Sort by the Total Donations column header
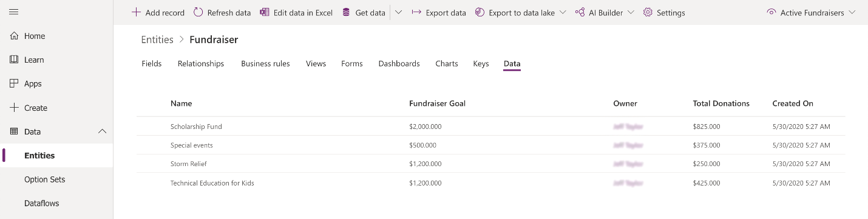 point(721,103)
